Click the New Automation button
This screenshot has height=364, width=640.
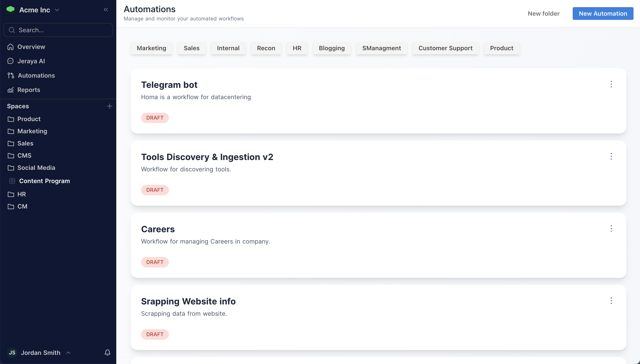[603, 13]
